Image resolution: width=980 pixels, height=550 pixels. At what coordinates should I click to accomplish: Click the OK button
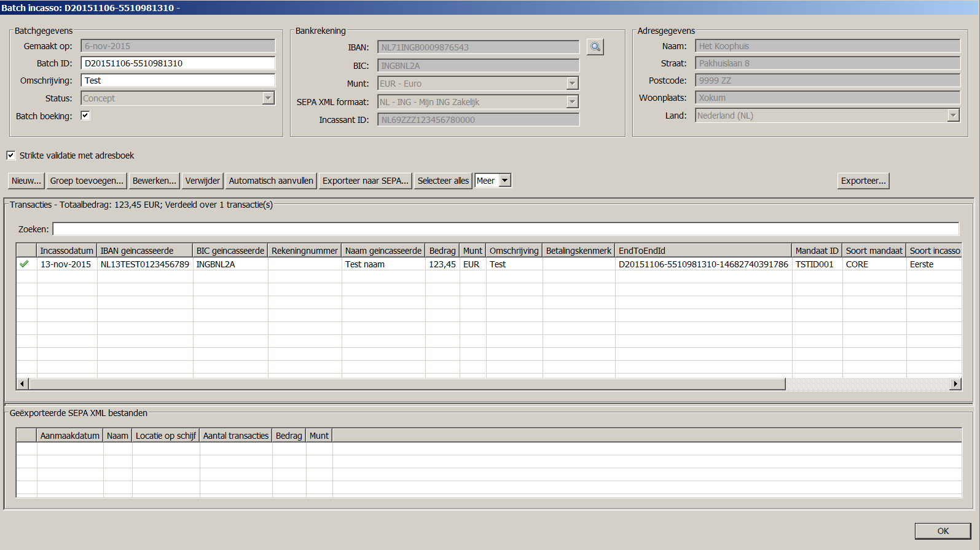tap(943, 531)
